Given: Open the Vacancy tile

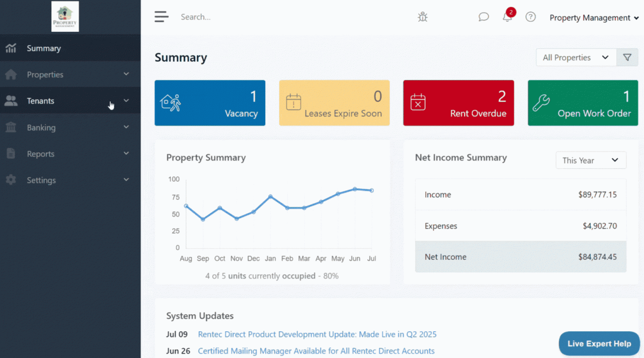Looking at the screenshot, I should [x=210, y=103].
